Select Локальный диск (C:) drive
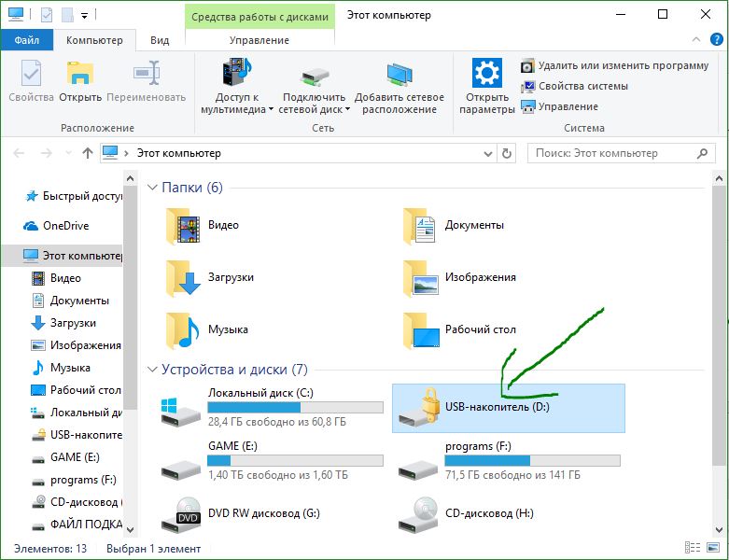 pos(272,408)
